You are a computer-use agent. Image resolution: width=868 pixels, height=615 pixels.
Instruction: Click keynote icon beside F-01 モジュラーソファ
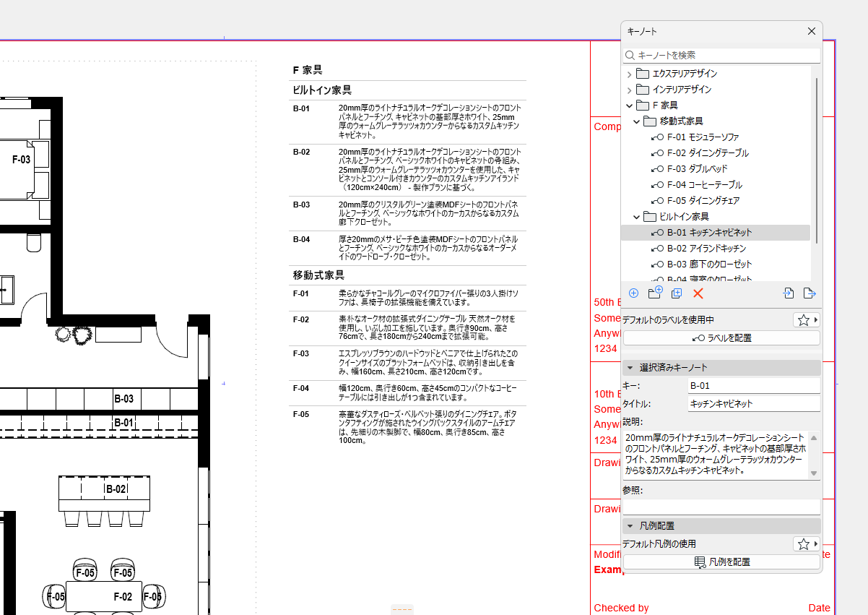657,137
